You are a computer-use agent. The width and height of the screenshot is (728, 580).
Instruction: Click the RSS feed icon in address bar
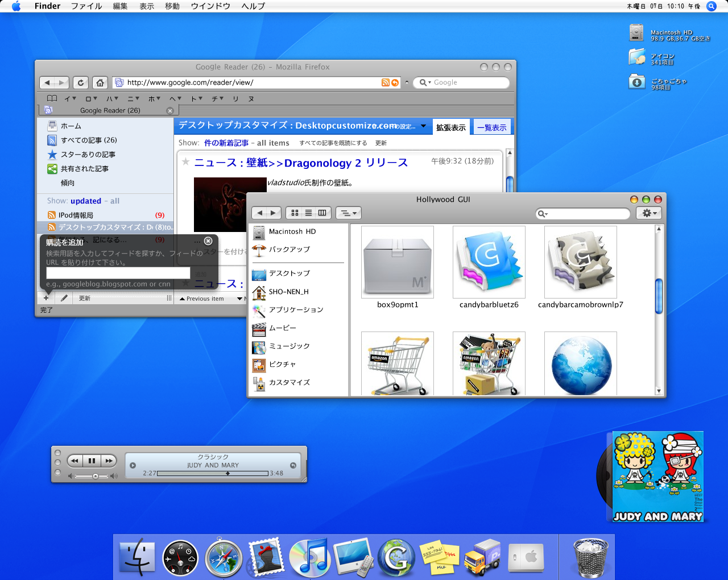pos(386,82)
